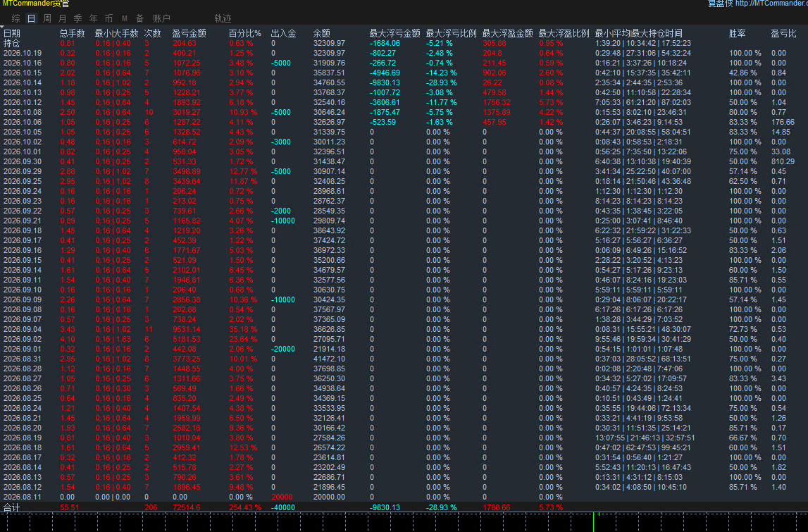Image resolution: width=808 pixels, height=532 pixels.
Task: Switch to the 月 monthly tab
Action: (x=63, y=18)
